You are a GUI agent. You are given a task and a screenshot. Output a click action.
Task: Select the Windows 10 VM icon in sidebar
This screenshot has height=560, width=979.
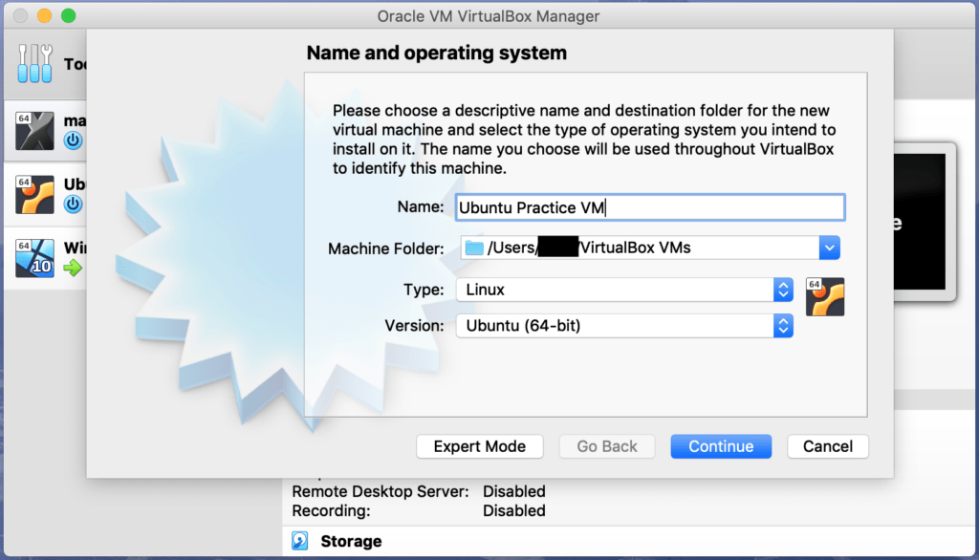click(x=35, y=258)
